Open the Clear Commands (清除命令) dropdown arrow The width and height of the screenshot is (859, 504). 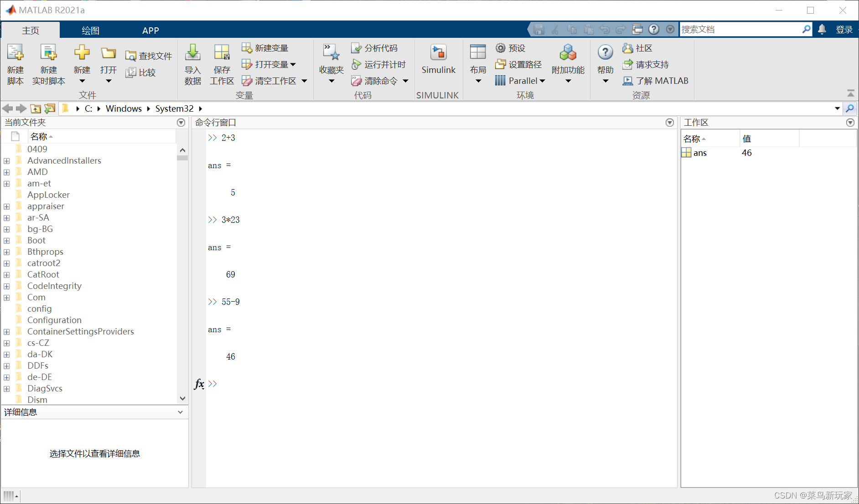tap(405, 81)
